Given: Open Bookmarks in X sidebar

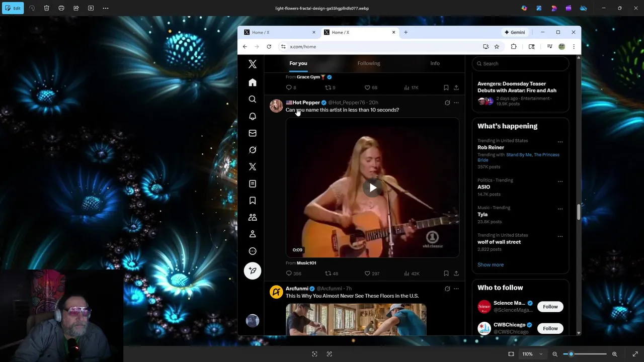Looking at the screenshot, I should click(x=253, y=201).
